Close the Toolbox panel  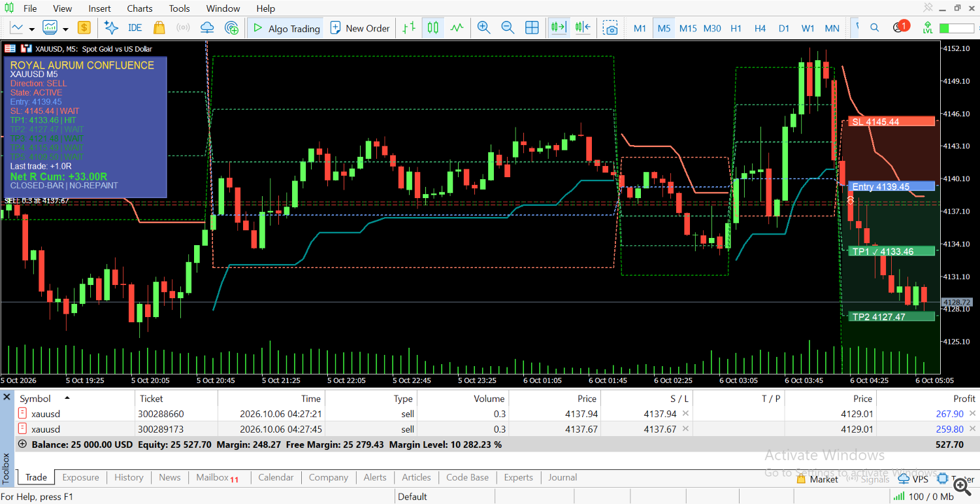pos(7,397)
